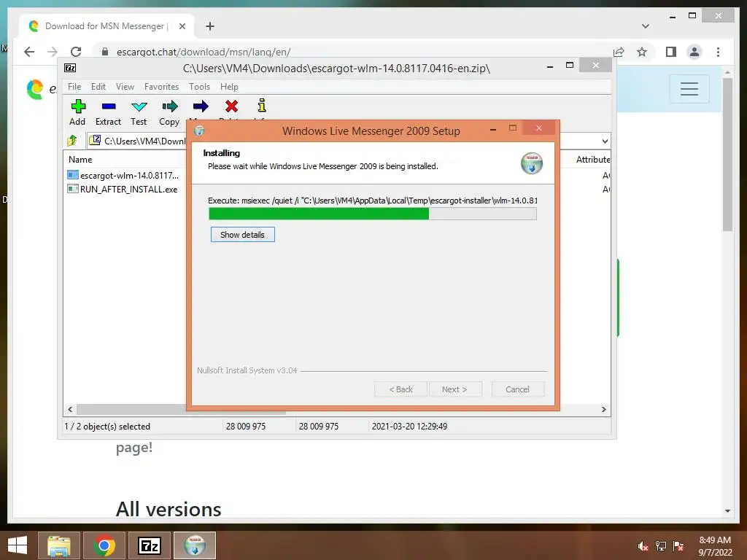Screen dimensions: 747x560
Task: Open File Explorer from taskbar
Action: click(58, 545)
